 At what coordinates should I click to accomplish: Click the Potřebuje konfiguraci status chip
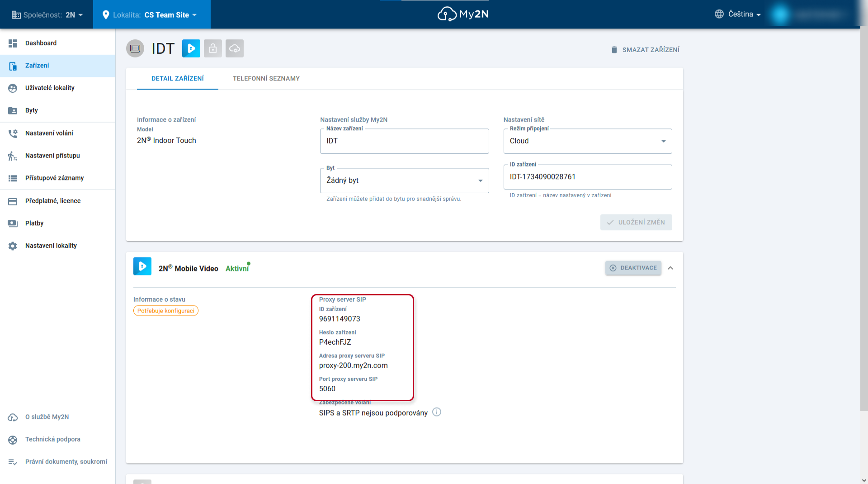[x=166, y=311]
